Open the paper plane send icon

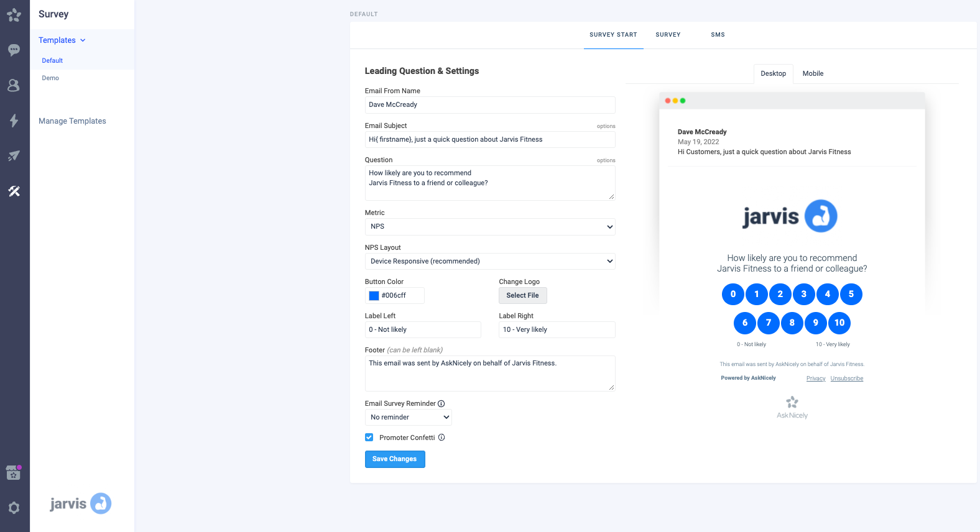coord(14,155)
